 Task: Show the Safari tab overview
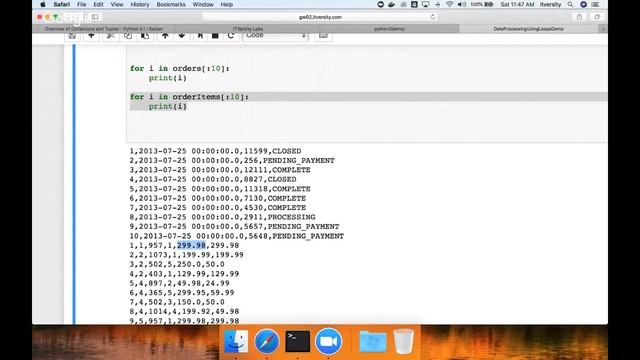(x=597, y=17)
